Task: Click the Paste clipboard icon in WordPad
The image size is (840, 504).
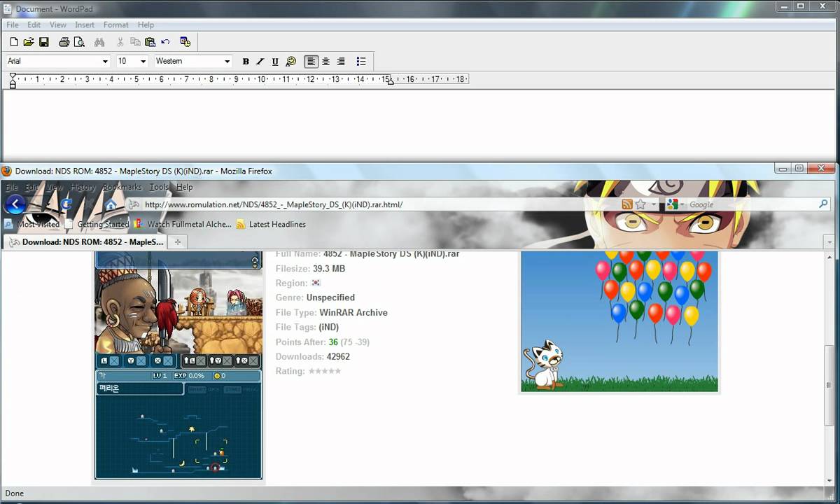Action: [150, 42]
